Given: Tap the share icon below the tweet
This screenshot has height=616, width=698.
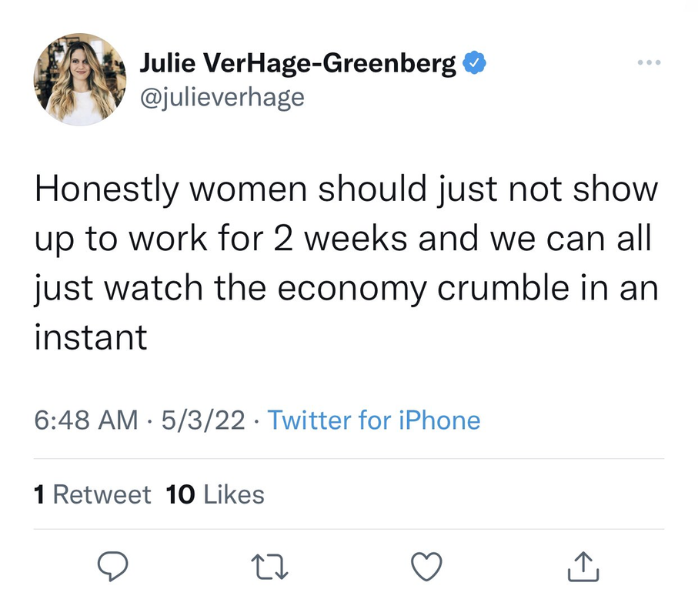Looking at the screenshot, I should point(582,567).
